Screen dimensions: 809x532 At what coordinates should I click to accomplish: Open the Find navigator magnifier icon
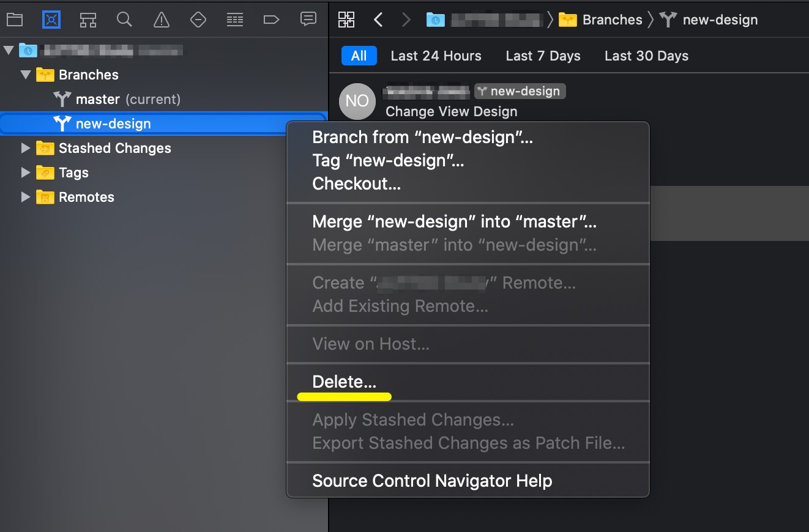[x=124, y=20]
